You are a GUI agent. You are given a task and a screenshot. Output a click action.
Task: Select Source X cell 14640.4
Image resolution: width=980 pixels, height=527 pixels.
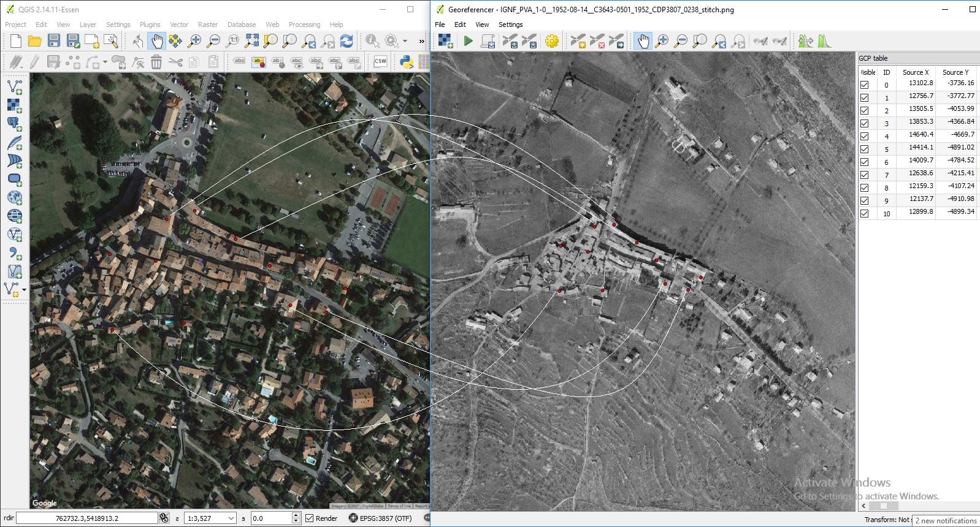pyautogui.click(x=916, y=135)
